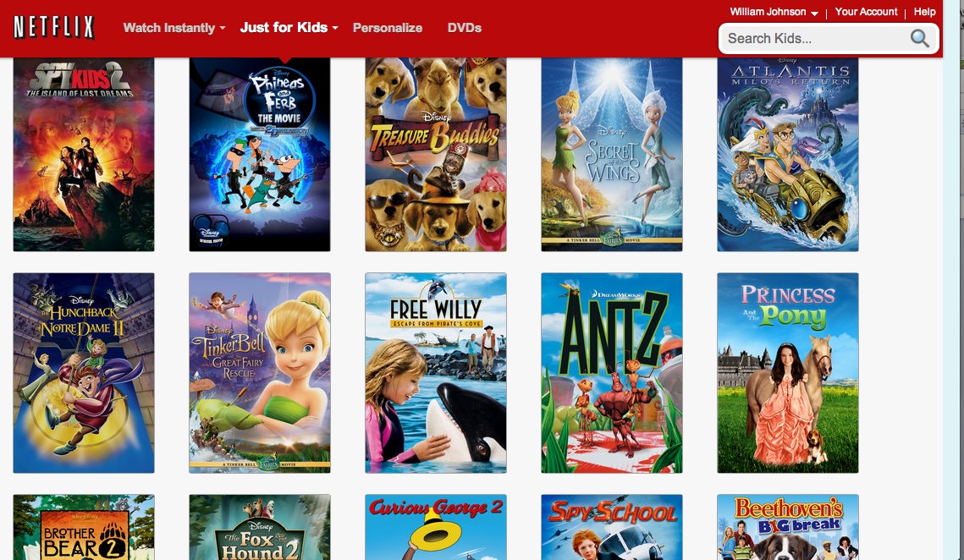Image resolution: width=964 pixels, height=560 pixels.
Task: Open Tinker Bell Great Fairy Rescue poster
Action: click(260, 373)
